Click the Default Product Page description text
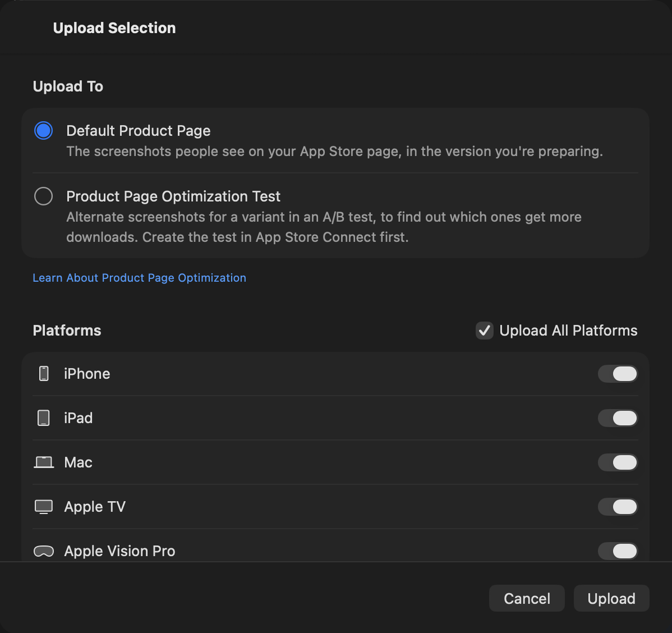The height and width of the screenshot is (633, 672). [334, 152]
